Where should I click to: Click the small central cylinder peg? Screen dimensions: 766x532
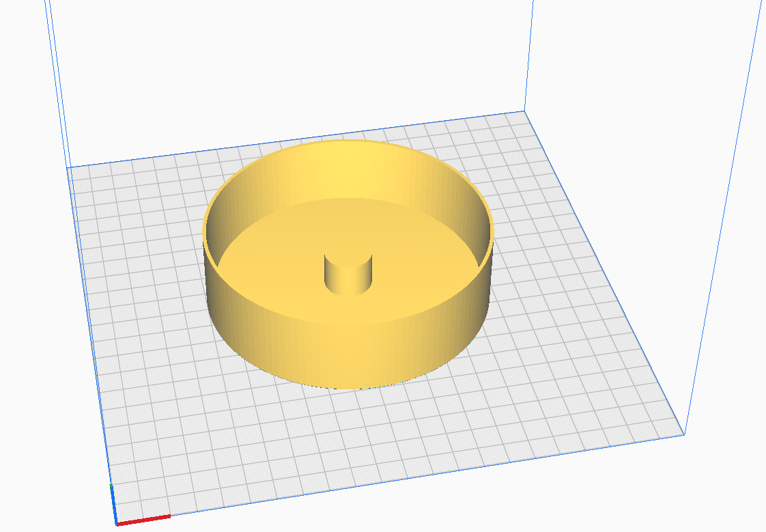347,275
